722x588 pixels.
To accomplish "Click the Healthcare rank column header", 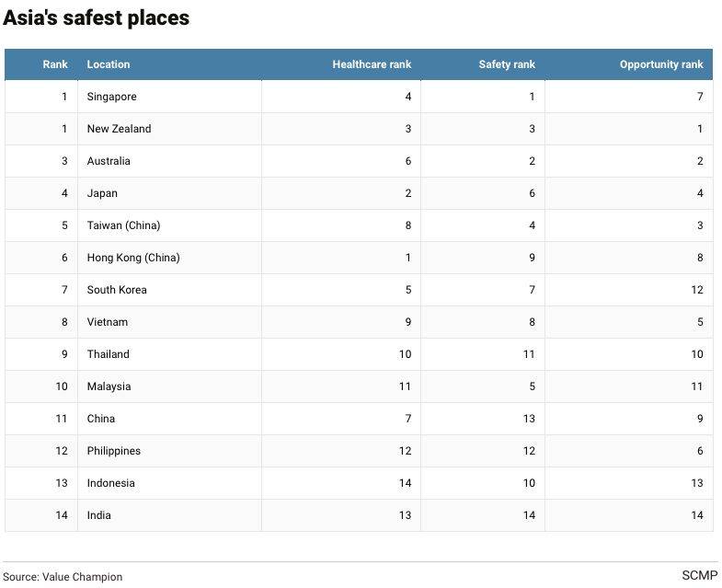I will click(372, 64).
